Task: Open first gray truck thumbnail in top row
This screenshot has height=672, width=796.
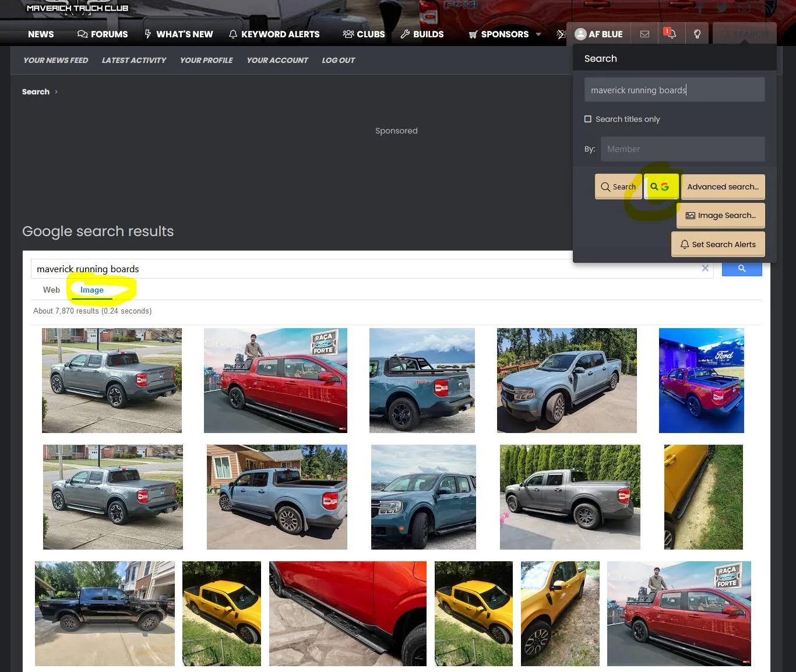Action: (x=112, y=381)
